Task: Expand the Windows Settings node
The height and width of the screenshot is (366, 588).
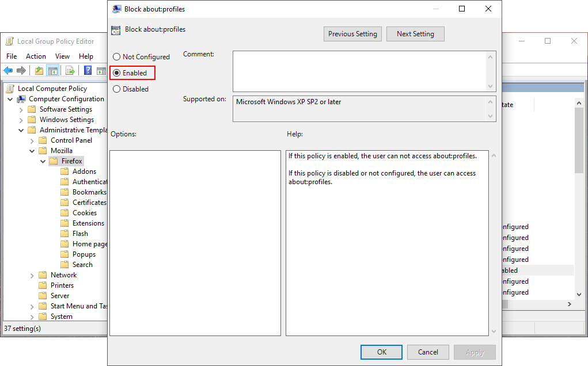Action: click(21, 120)
